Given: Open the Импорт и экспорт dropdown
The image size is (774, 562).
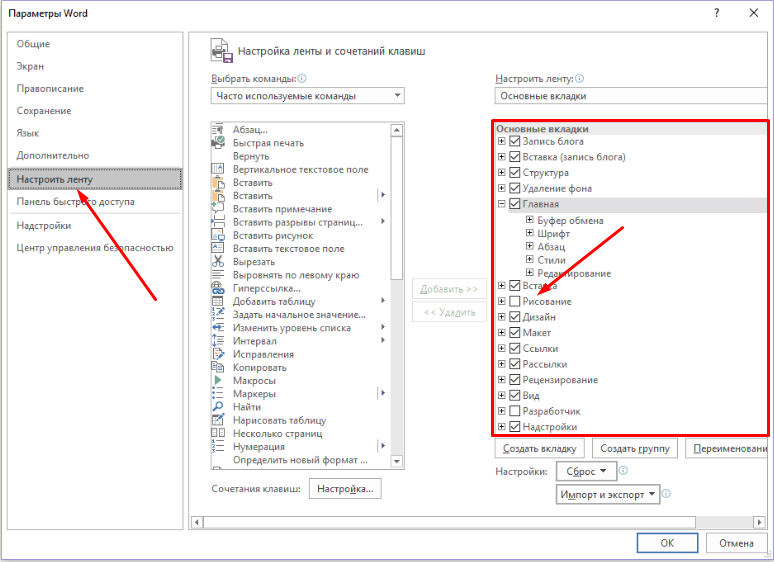Looking at the screenshot, I should [x=608, y=494].
